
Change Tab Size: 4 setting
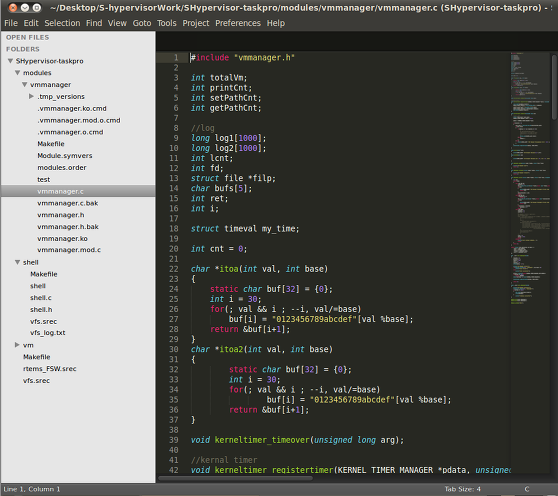click(x=462, y=489)
